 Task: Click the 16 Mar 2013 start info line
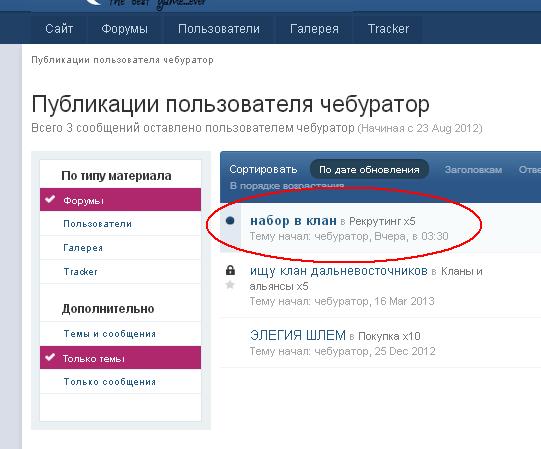point(342,301)
